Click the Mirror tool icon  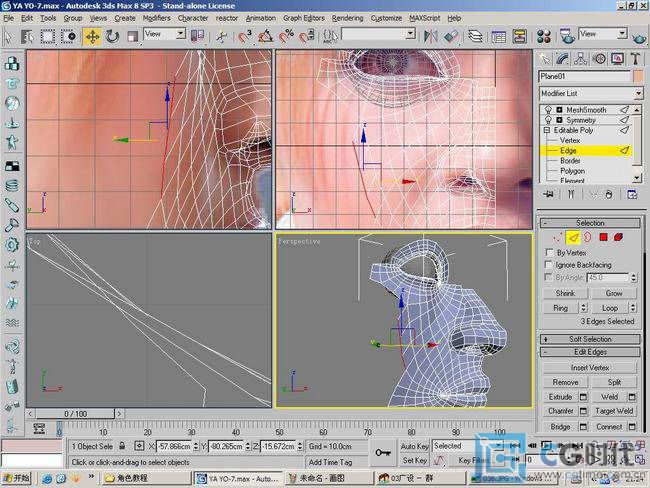pyautogui.click(x=430, y=36)
